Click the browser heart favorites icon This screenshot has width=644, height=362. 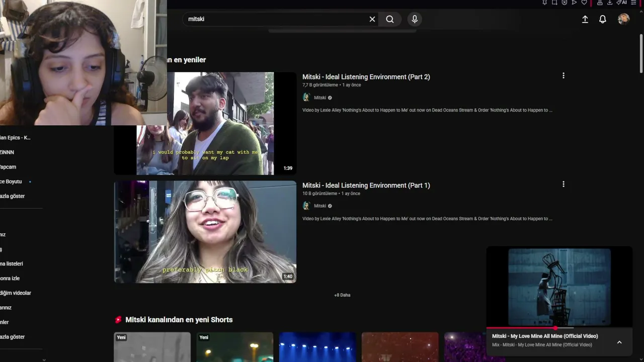tap(584, 3)
